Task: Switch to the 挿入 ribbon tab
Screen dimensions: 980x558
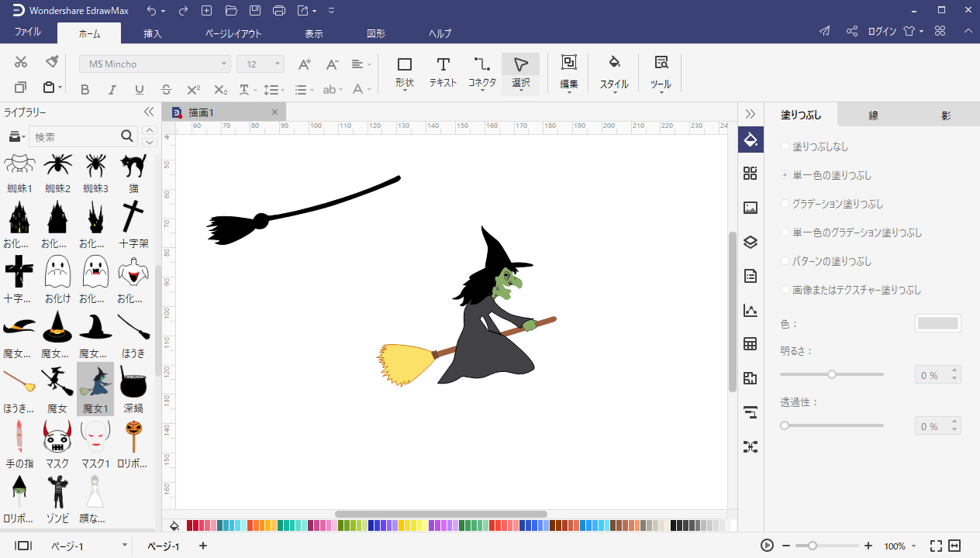Action: point(153,33)
